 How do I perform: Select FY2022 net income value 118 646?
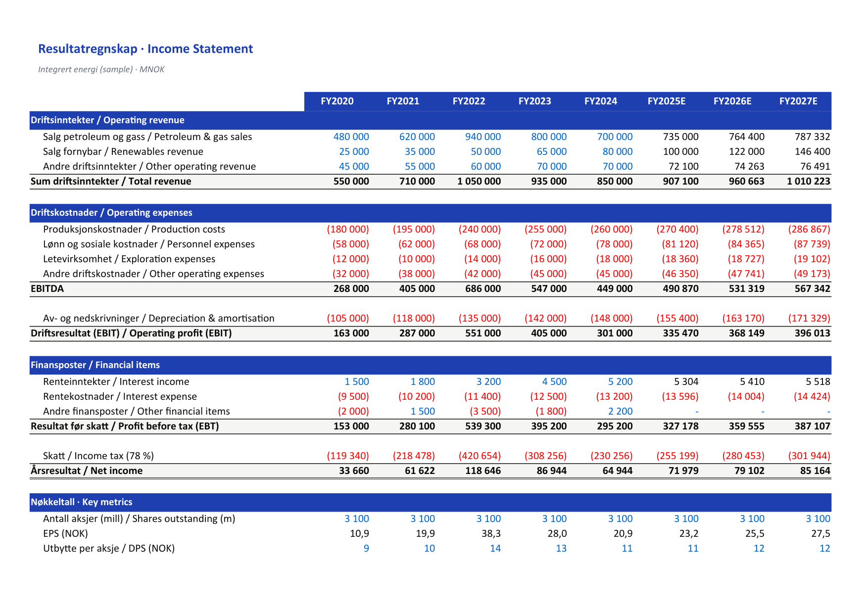(482, 471)
